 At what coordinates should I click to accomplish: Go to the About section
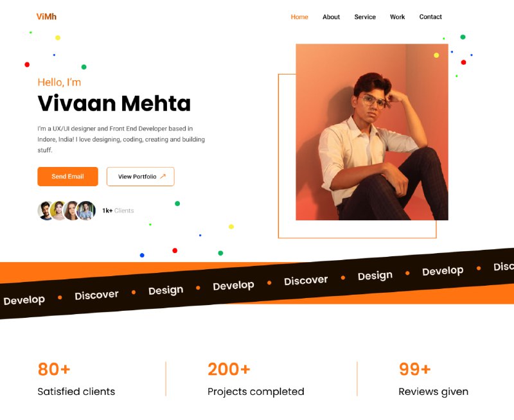point(331,17)
